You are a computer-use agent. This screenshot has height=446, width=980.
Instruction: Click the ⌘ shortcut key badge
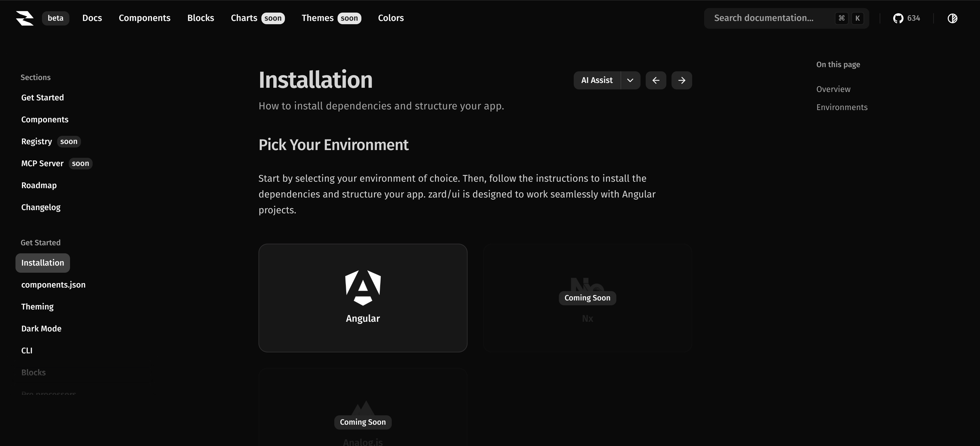[841, 18]
